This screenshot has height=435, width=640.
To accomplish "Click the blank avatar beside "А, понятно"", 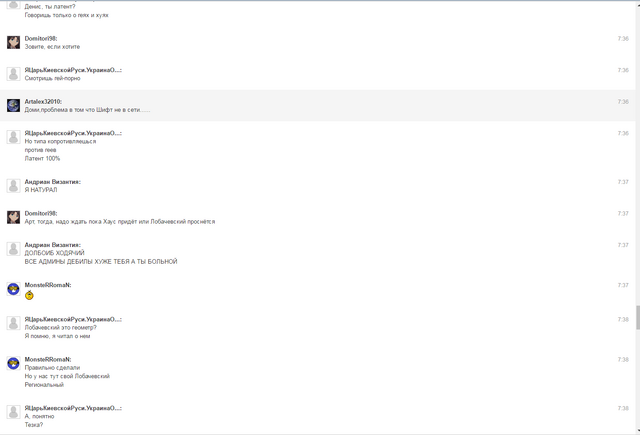I will pyautogui.click(x=13, y=412).
